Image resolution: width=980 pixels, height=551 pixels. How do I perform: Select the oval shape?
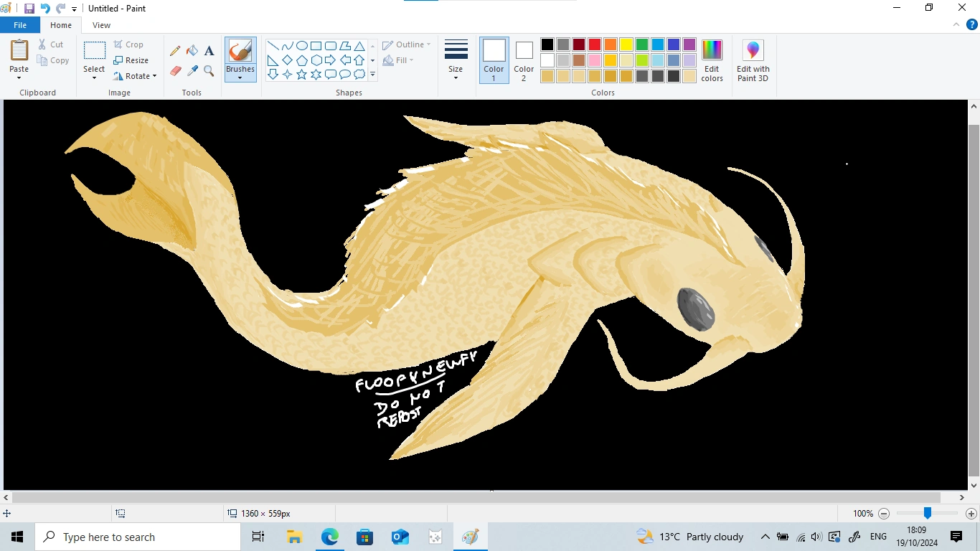(x=301, y=44)
